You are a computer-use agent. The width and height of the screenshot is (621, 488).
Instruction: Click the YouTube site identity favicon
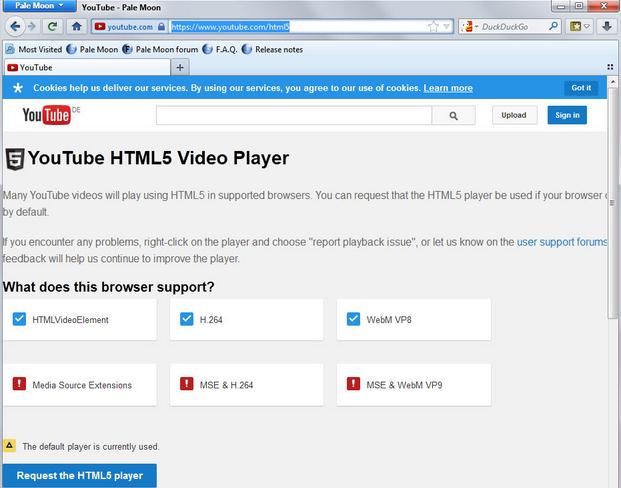(100, 27)
